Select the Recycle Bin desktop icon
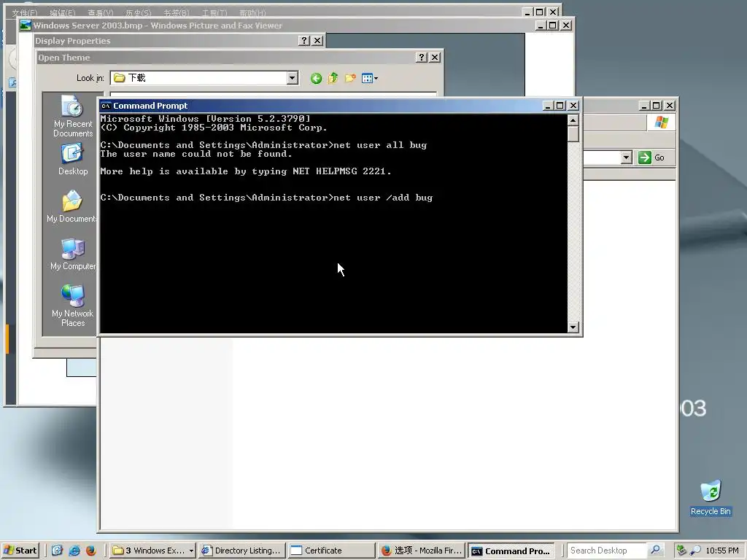The width and height of the screenshot is (747, 560). point(711,498)
